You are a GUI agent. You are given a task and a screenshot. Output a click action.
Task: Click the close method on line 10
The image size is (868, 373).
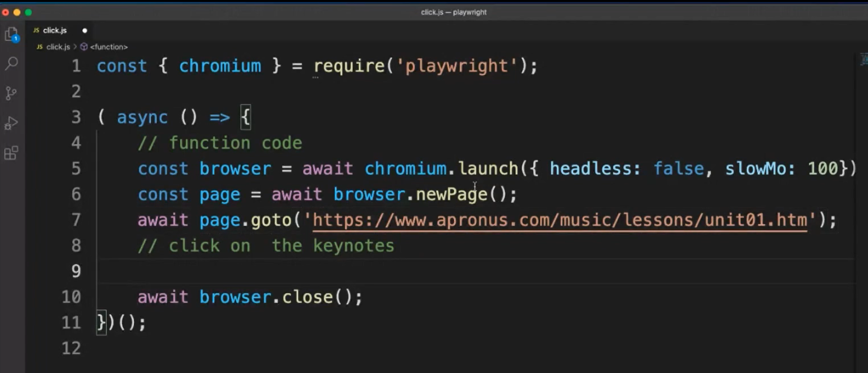[307, 297]
